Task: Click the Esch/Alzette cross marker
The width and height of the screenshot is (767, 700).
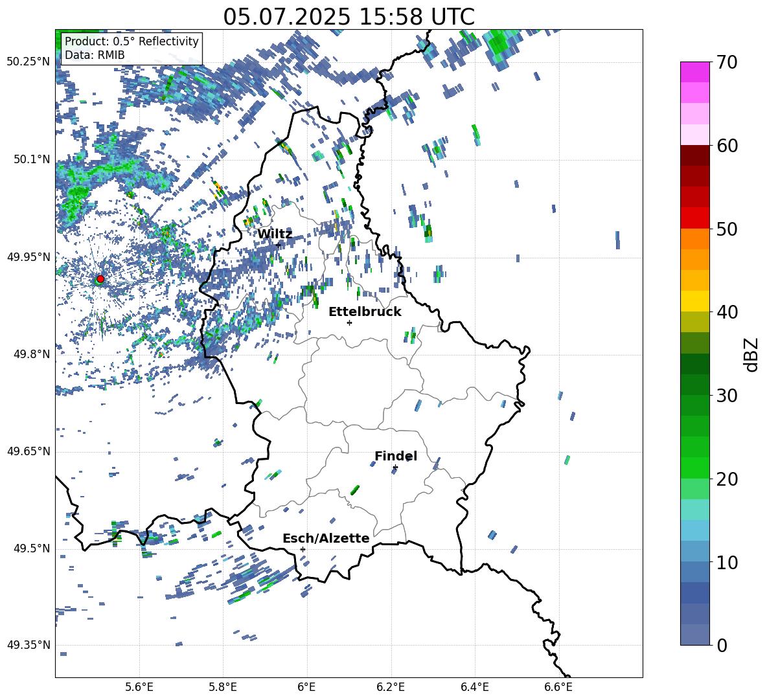Action: (303, 549)
